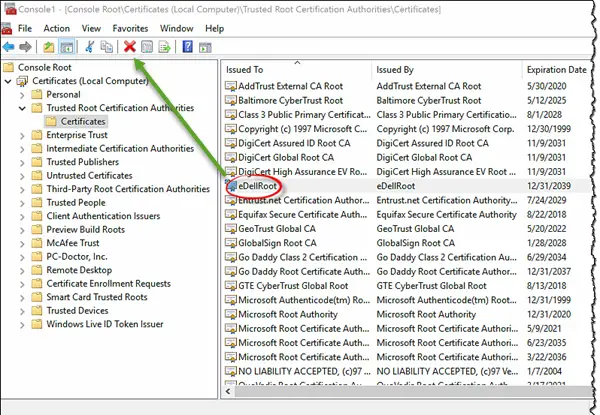Toggle Show/Hide Action Pane icon

205,47
